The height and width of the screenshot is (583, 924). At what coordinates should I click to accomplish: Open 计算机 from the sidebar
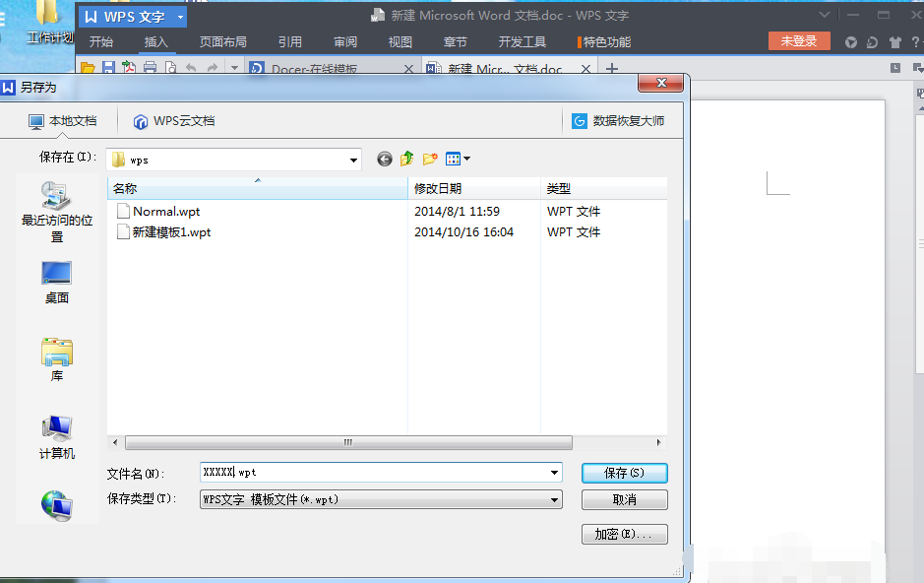(55, 430)
